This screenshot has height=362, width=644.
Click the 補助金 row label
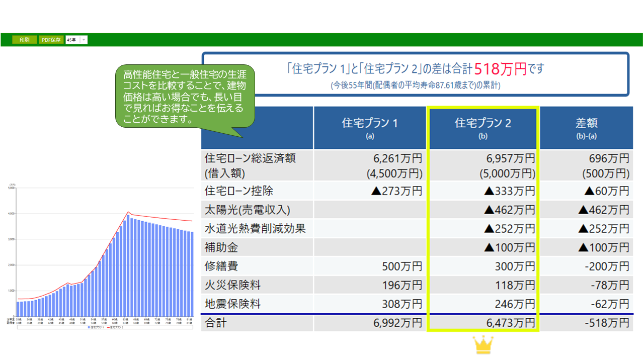[x=221, y=247]
